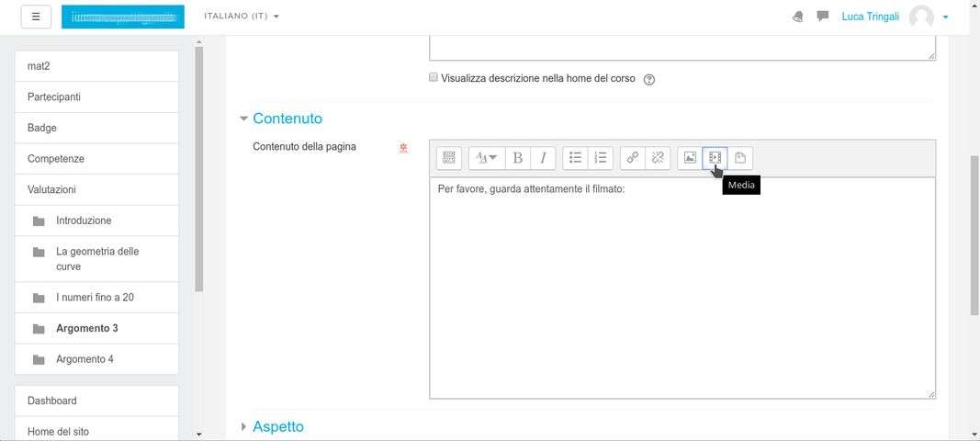Screen dimensions: 980x441
Task: Click the Media insert icon
Action: coord(715,158)
